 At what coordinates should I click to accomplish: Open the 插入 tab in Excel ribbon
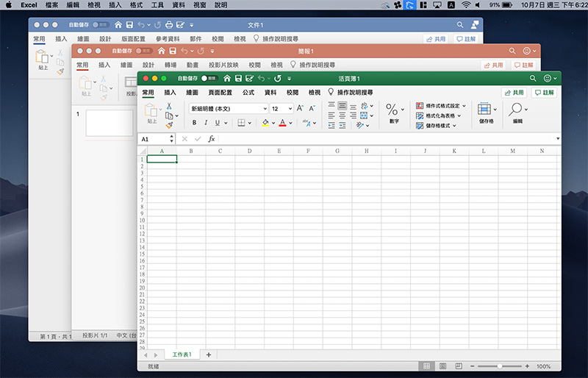coord(170,93)
